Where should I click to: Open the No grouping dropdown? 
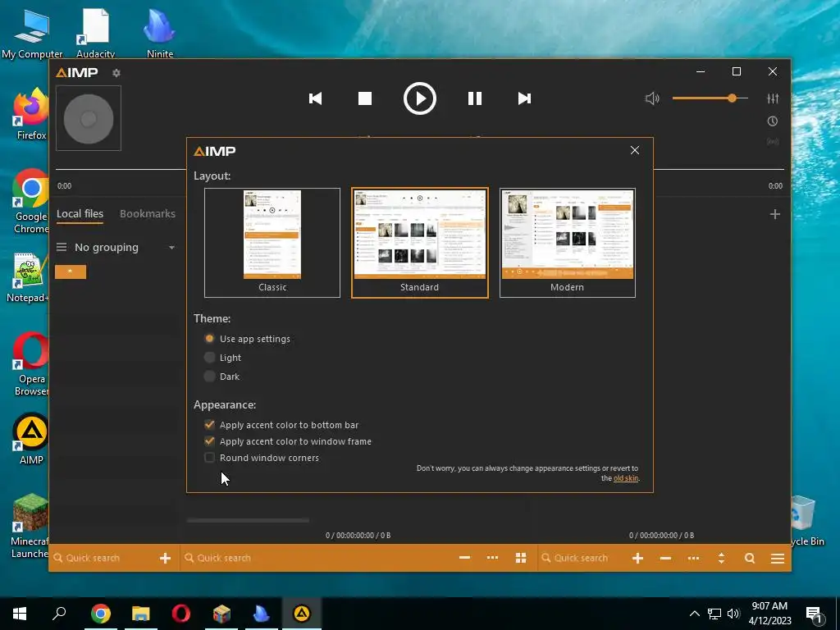click(125, 248)
